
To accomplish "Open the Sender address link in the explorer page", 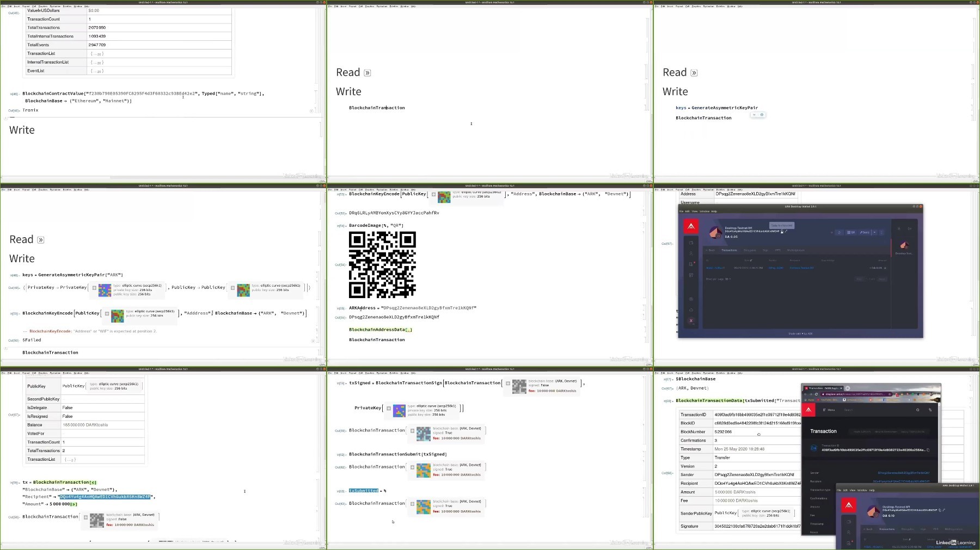I will coord(904,473).
